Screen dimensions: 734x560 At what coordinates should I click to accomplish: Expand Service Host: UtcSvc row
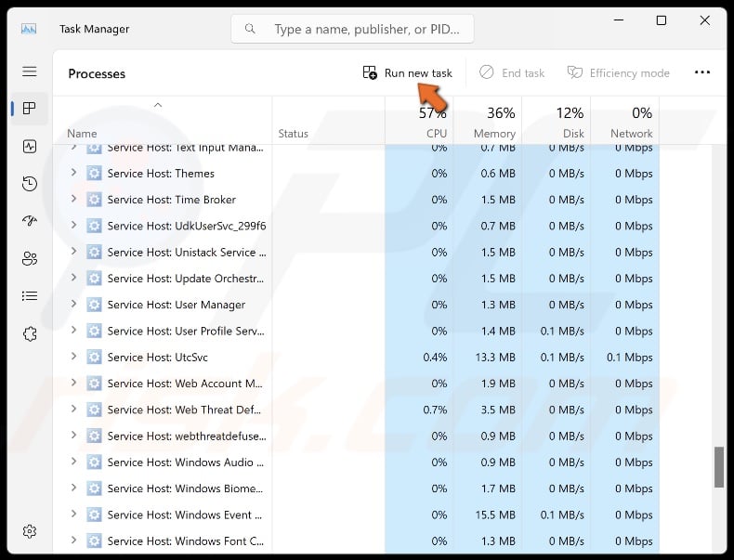[74, 357]
